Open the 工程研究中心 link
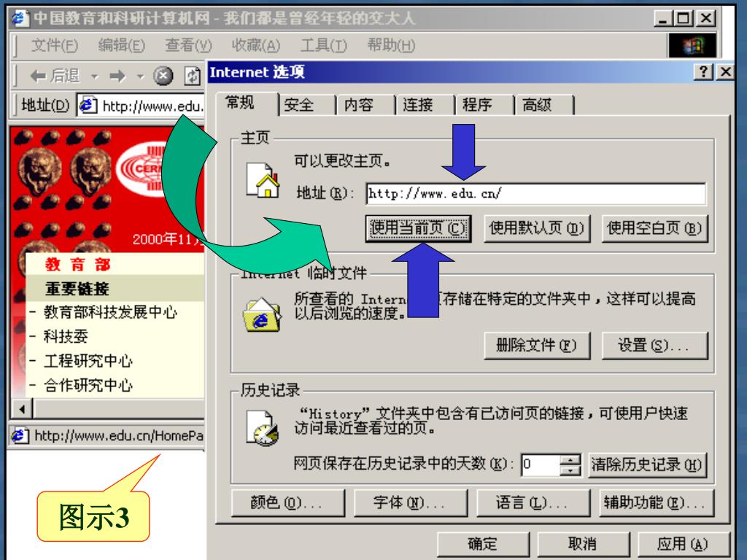This screenshot has width=747, height=560. coord(88,361)
